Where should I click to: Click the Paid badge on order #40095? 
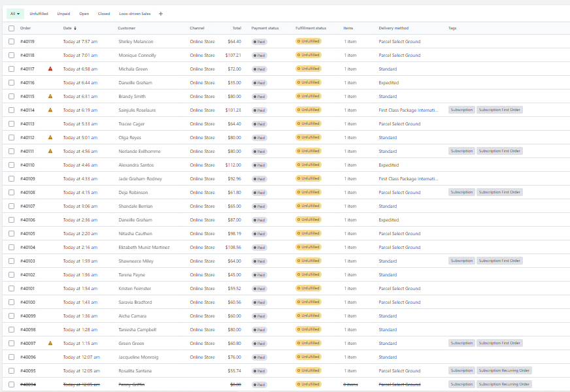[x=260, y=371]
